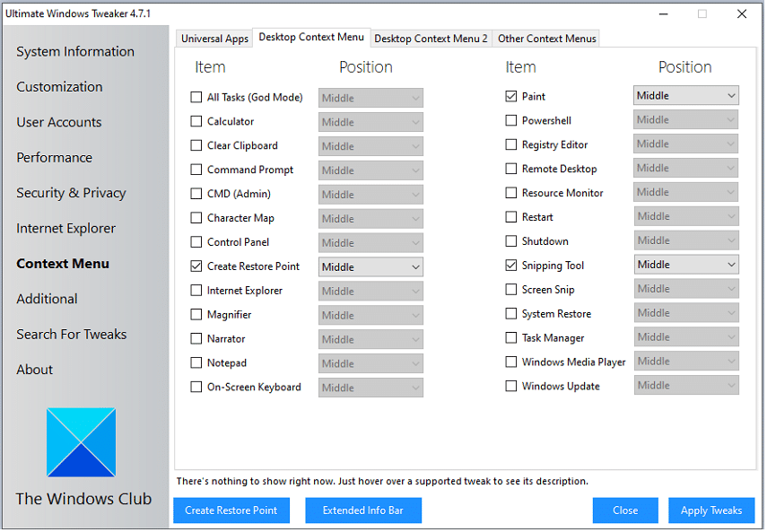Click the blue Close button

click(625, 510)
